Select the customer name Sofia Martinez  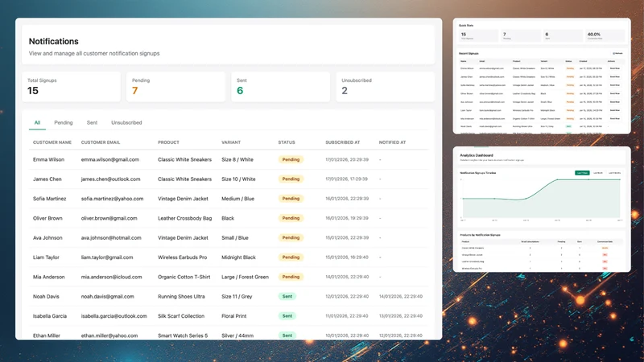point(49,199)
